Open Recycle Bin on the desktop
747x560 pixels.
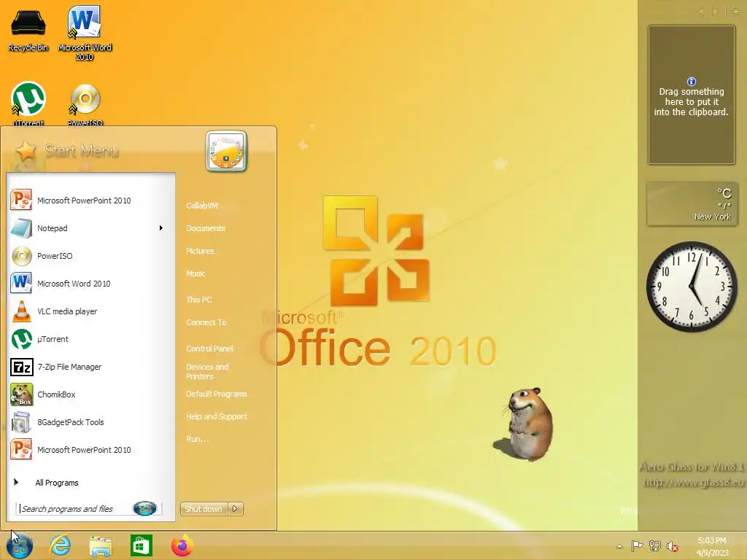click(x=28, y=29)
